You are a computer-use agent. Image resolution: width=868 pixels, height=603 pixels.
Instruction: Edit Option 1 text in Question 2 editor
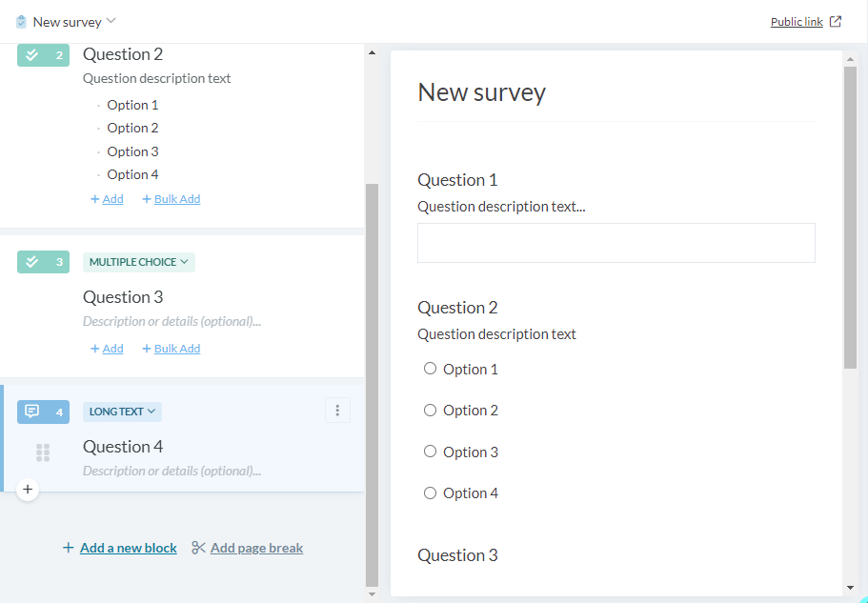pos(132,105)
